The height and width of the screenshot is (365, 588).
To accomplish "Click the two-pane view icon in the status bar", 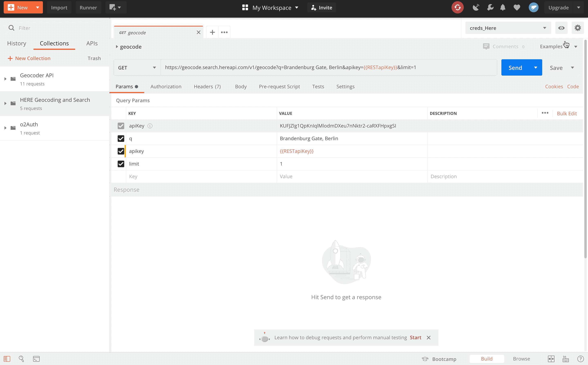I will 551,359.
